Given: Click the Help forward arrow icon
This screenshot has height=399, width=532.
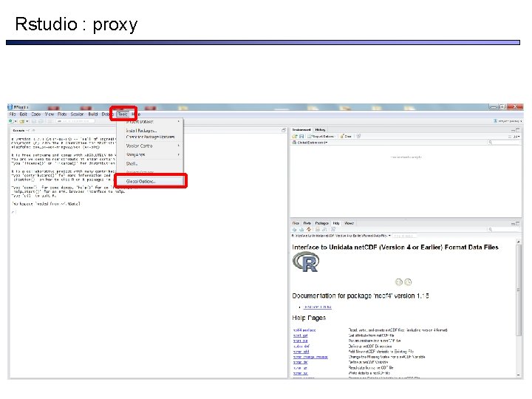Looking at the screenshot, I should [x=301, y=229].
